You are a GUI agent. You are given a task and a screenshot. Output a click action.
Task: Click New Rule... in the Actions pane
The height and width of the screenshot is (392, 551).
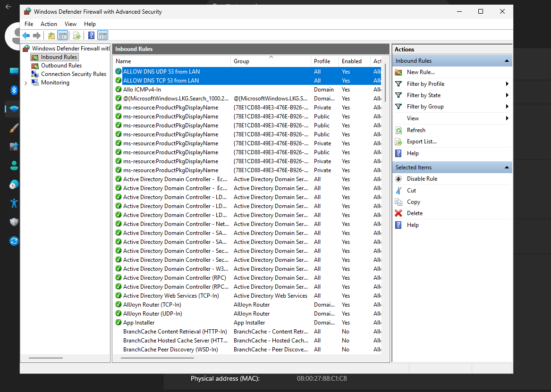[x=421, y=72]
